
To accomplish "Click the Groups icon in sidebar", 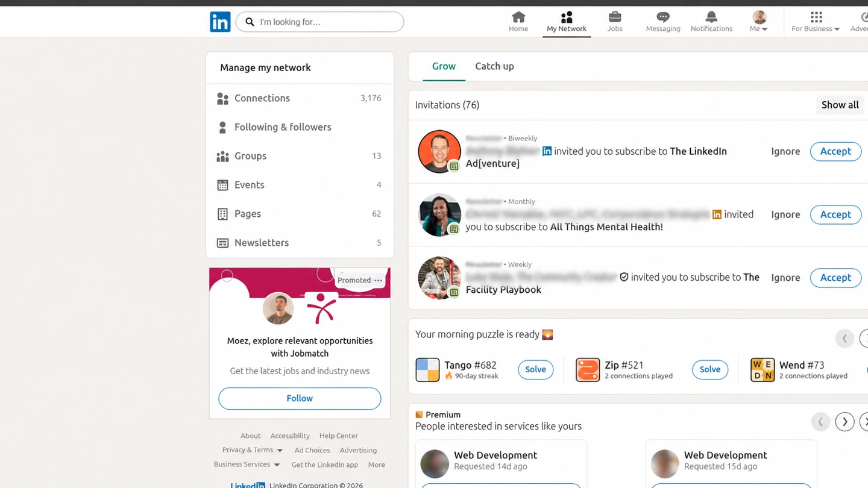I will [222, 156].
